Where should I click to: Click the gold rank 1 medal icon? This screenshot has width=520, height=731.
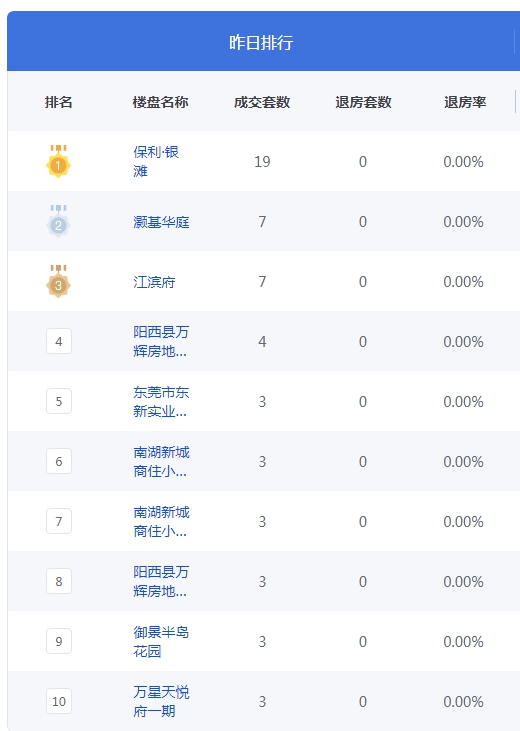pyautogui.click(x=58, y=161)
